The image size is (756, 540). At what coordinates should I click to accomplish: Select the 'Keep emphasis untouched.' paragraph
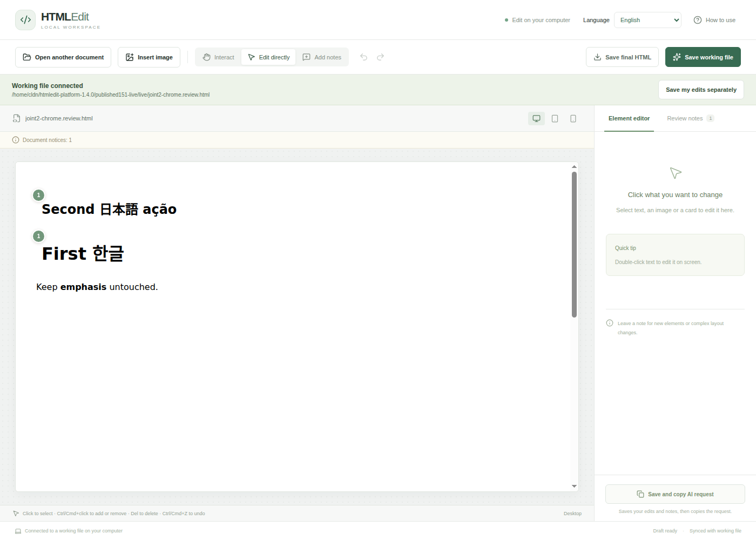(x=97, y=287)
